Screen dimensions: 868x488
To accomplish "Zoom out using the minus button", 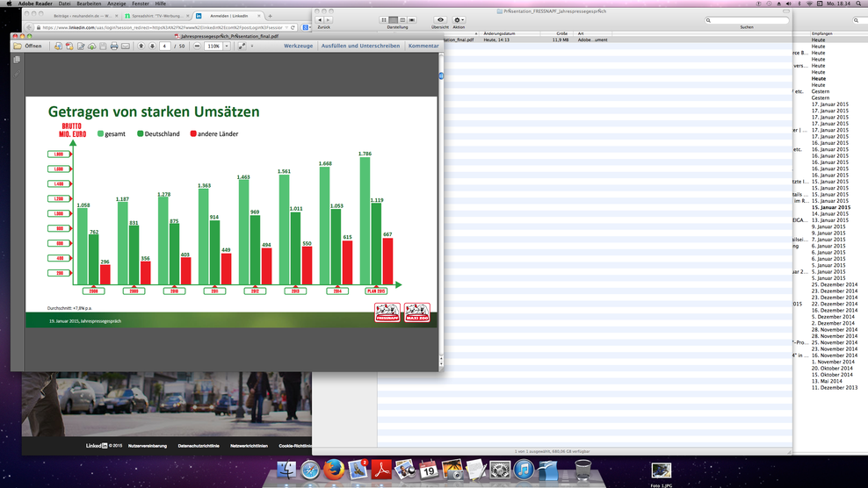I will 197,46.
